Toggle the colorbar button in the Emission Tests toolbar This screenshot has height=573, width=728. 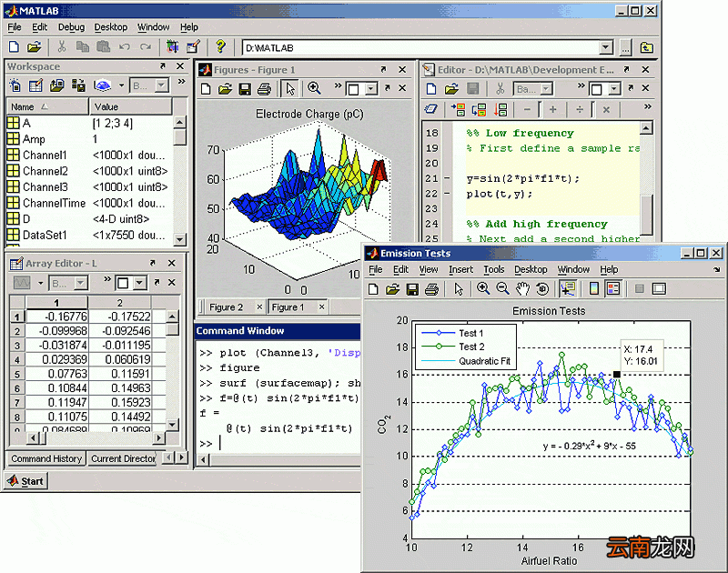point(594,288)
